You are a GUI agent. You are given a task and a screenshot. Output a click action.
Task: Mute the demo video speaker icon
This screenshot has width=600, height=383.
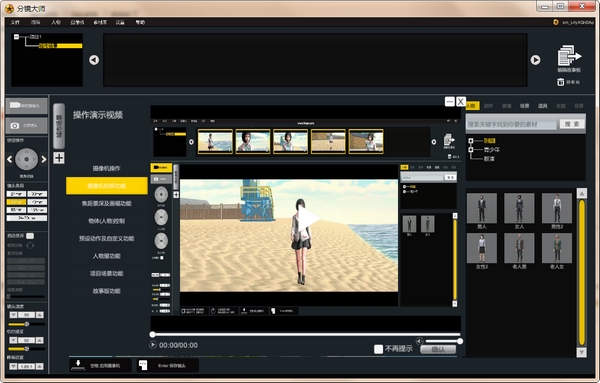419,341
